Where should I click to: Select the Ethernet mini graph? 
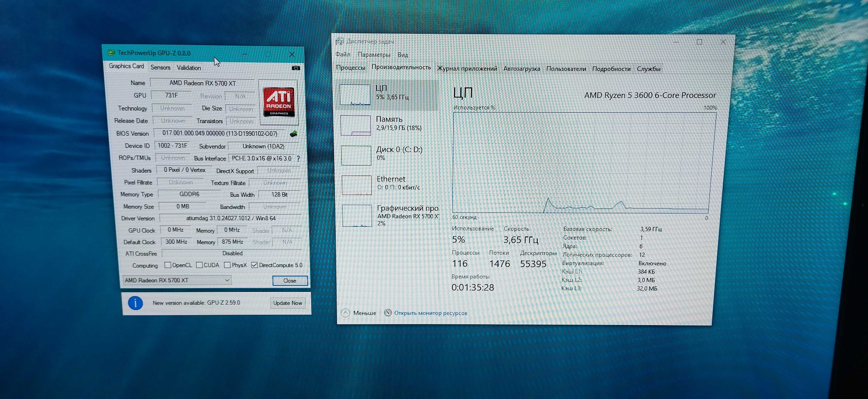(x=357, y=185)
